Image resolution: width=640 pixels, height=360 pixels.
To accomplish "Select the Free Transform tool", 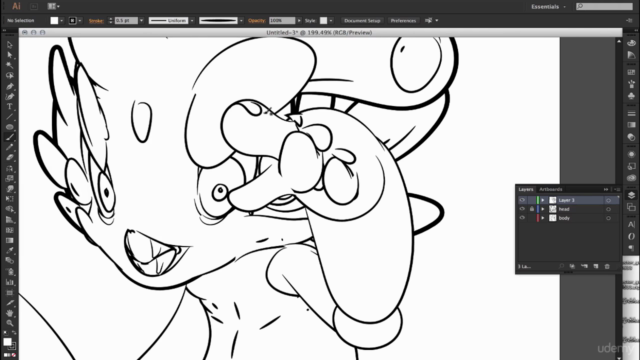I will click(10, 199).
